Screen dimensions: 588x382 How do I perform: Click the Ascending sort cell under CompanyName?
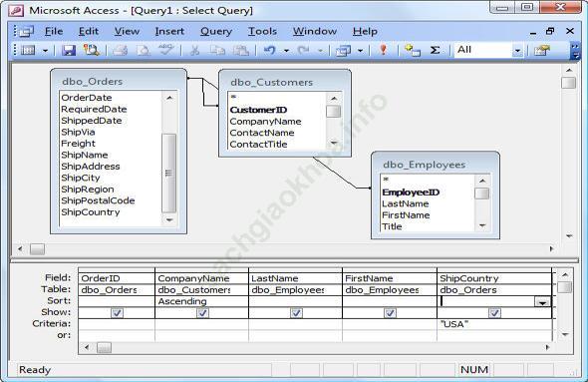point(201,301)
